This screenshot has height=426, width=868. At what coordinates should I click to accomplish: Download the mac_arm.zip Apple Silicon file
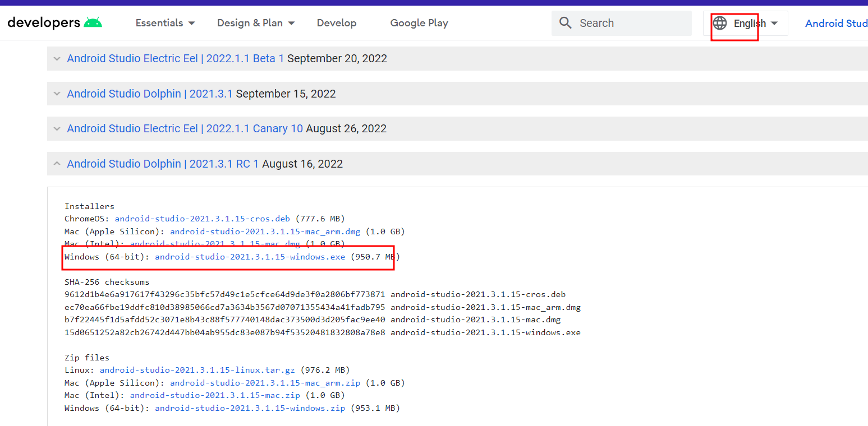point(265,383)
